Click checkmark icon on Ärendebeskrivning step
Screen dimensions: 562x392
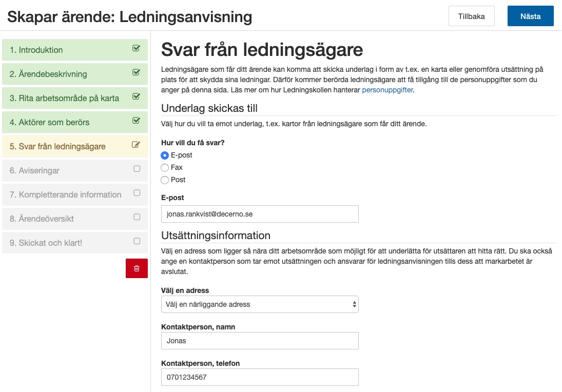coord(136,72)
